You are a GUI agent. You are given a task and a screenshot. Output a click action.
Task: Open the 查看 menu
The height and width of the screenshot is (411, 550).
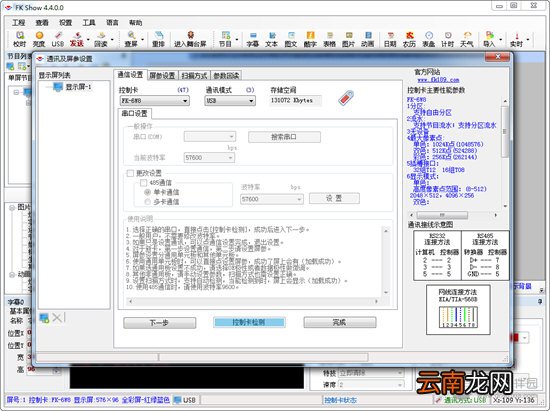point(42,22)
